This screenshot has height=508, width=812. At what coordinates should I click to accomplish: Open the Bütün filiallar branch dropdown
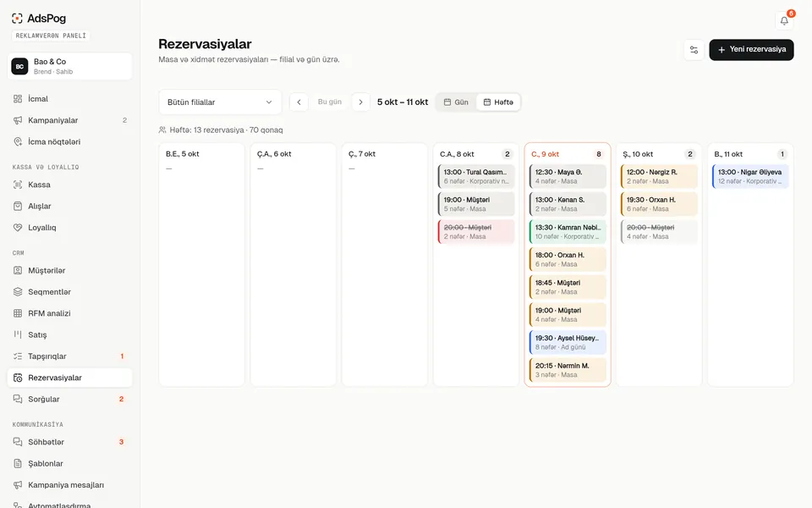pyautogui.click(x=220, y=102)
